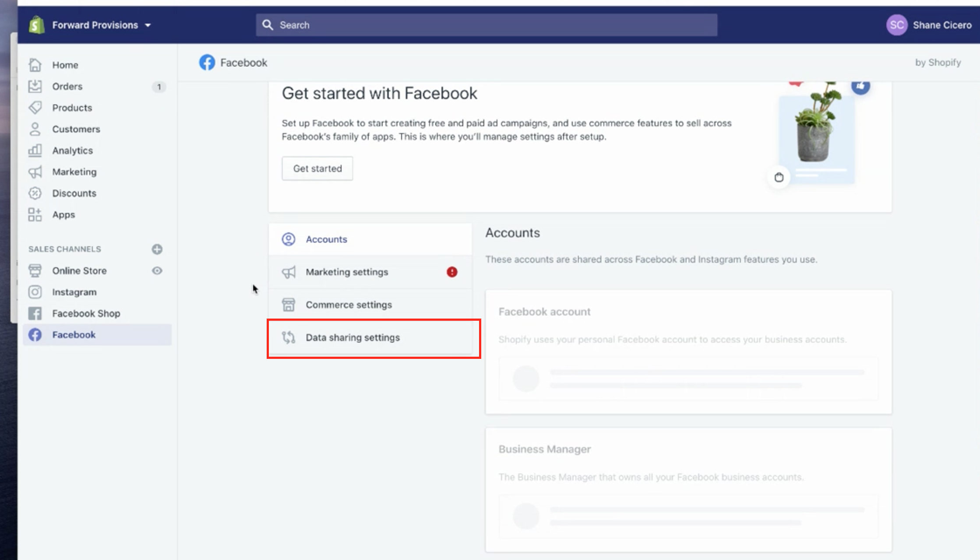Click the Accounts person icon in panel

288,239
